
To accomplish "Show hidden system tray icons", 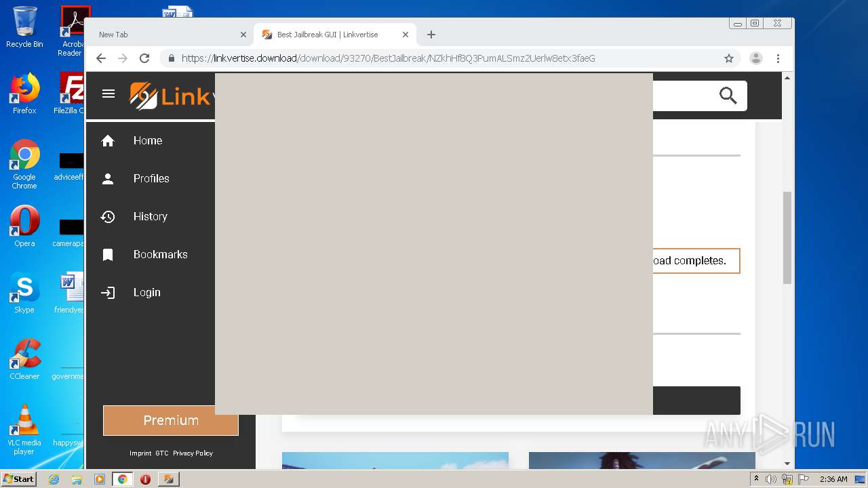I will pyautogui.click(x=756, y=479).
